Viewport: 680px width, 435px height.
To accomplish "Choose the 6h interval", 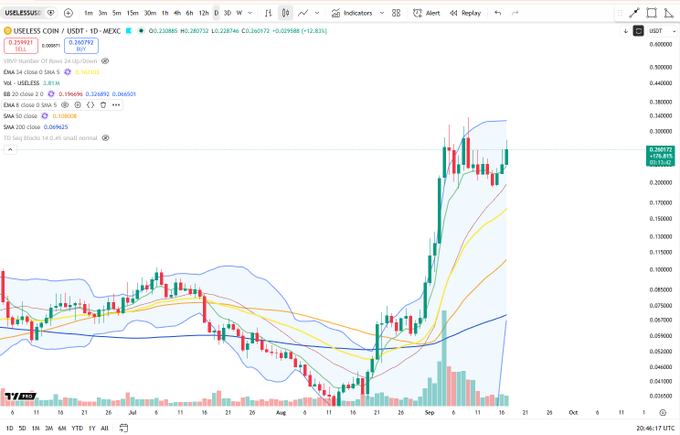I will click(190, 13).
